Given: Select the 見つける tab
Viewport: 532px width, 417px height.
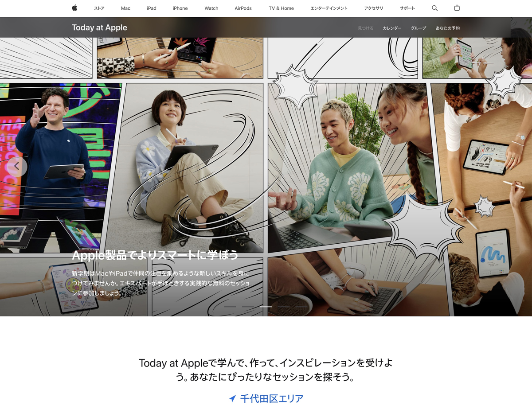Looking at the screenshot, I should 366,28.
